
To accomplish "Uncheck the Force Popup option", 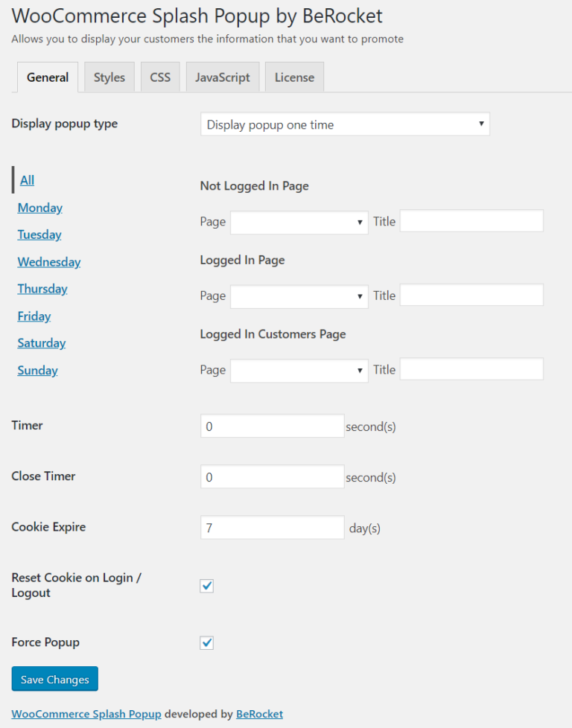I will (206, 642).
